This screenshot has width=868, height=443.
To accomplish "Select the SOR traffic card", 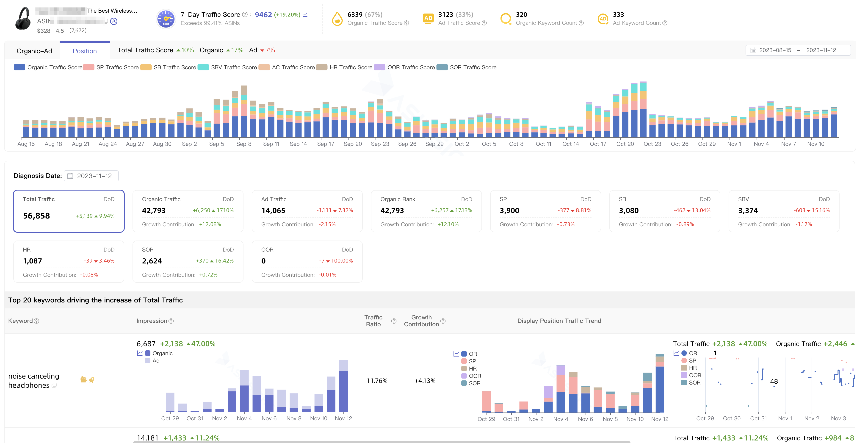I will point(188,261).
